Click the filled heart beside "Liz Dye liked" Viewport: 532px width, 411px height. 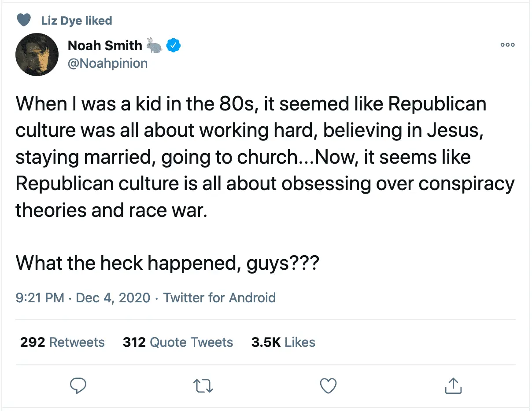24,20
